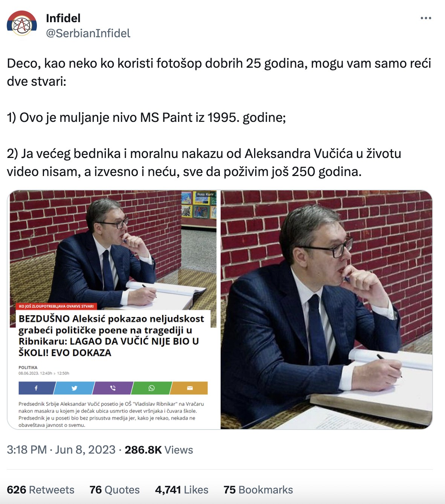Open the @SerbianInfidel handle link

pos(88,33)
